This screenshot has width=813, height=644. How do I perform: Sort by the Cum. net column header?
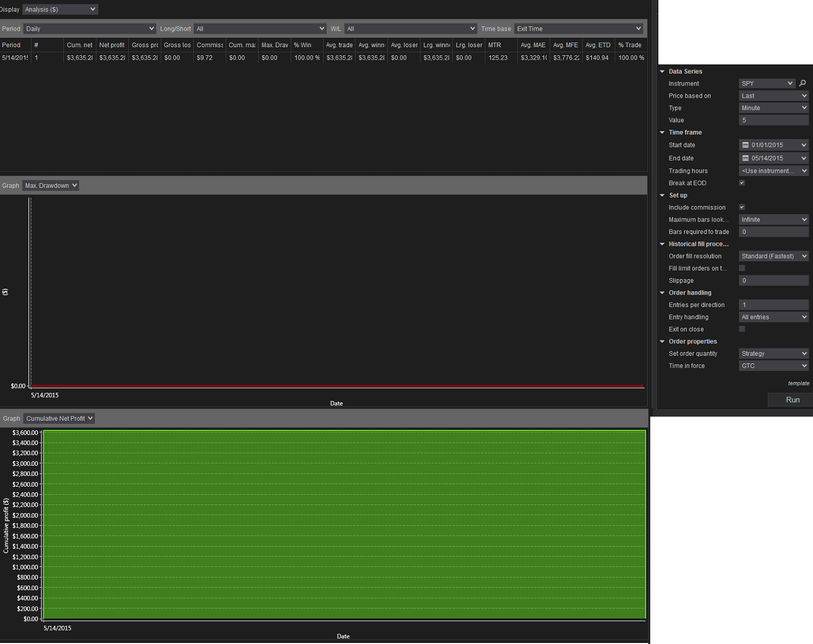(x=79, y=45)
